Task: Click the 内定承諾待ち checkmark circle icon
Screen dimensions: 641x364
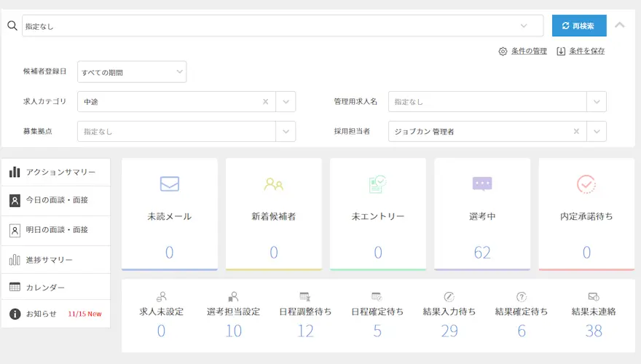Action: coord(586,184)
